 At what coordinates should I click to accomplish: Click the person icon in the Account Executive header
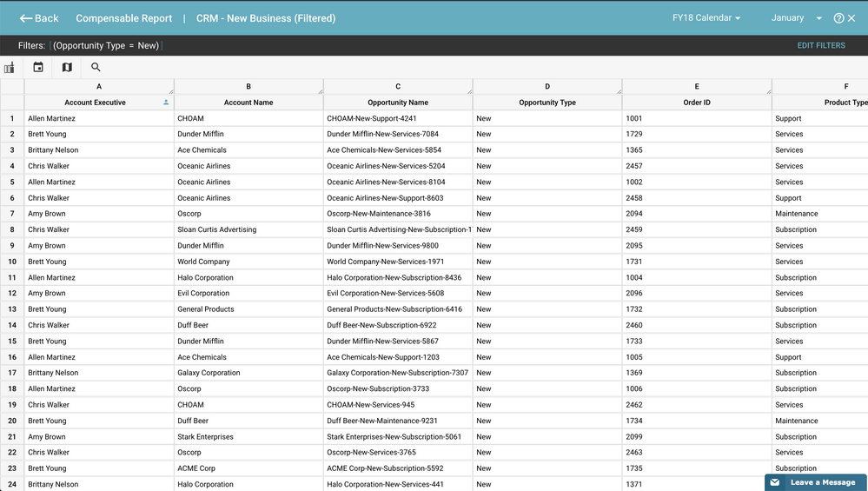coord(166,103)
